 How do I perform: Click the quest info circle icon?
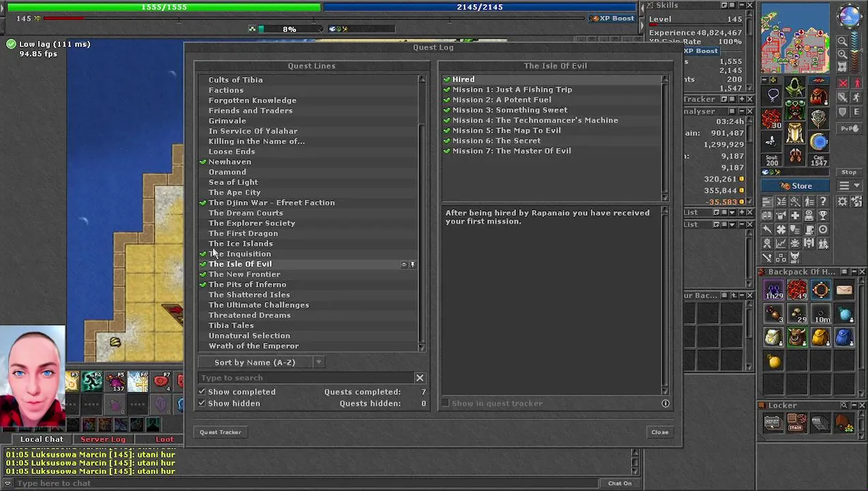point(665,404)
